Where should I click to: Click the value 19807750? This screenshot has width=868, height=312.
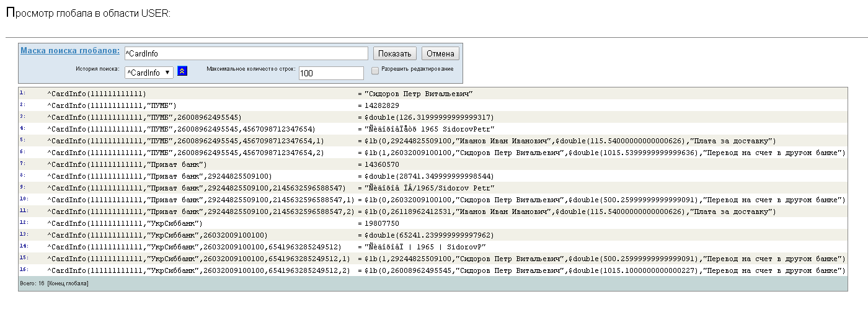(381, 223)
